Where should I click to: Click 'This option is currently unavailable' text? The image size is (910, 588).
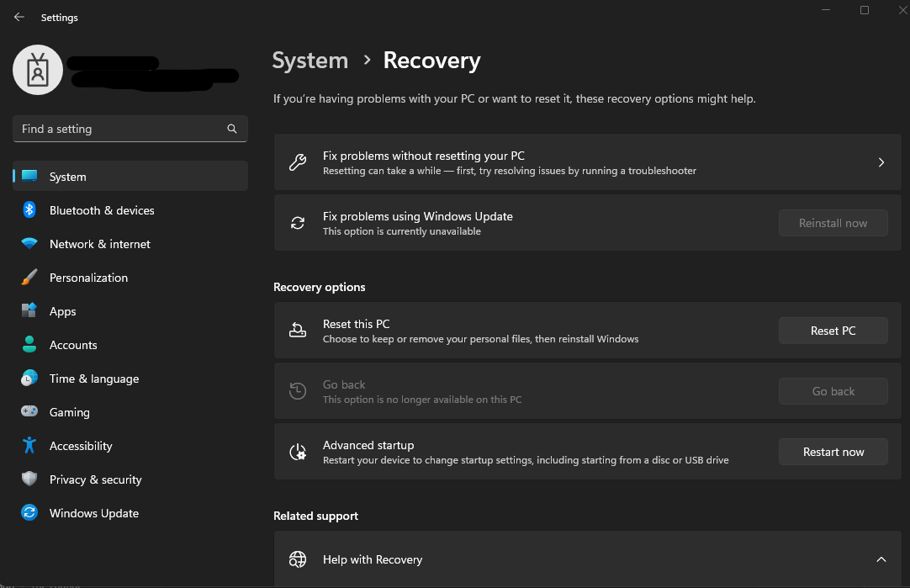[402, 231]
